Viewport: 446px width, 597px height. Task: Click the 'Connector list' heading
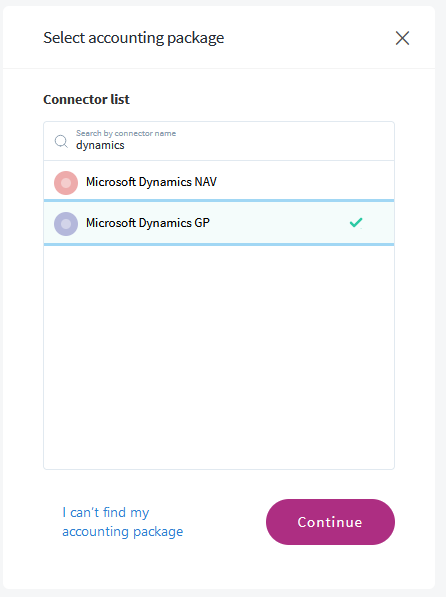click(x=86, y=99)
